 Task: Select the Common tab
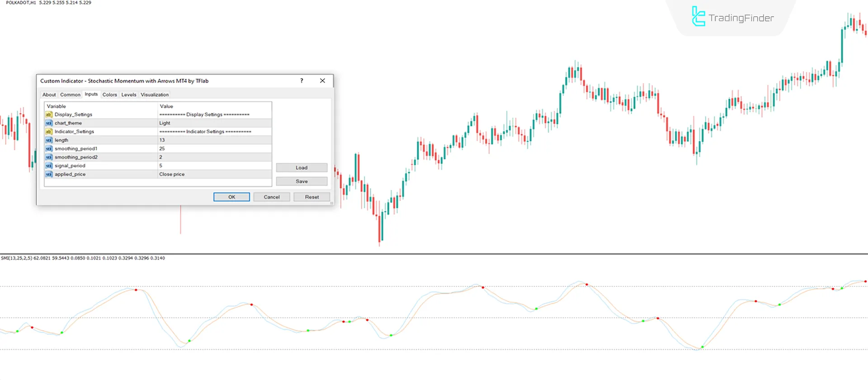tap(70, 95)
